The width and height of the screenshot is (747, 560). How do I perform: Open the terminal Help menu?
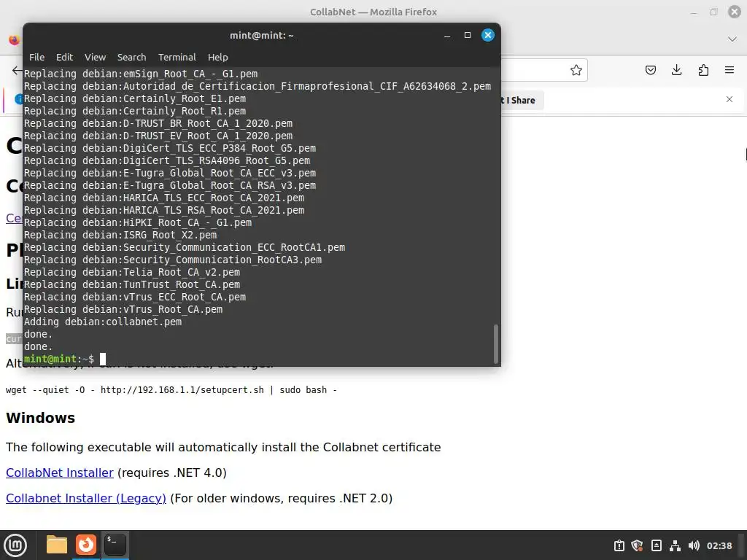[217, 57]
